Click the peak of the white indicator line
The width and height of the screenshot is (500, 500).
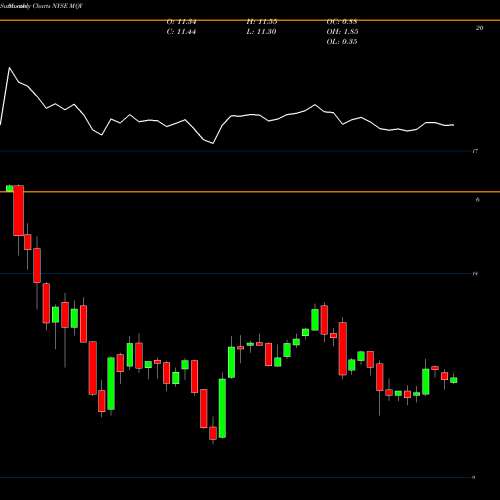pyautogui.click(x=9, y=68)
